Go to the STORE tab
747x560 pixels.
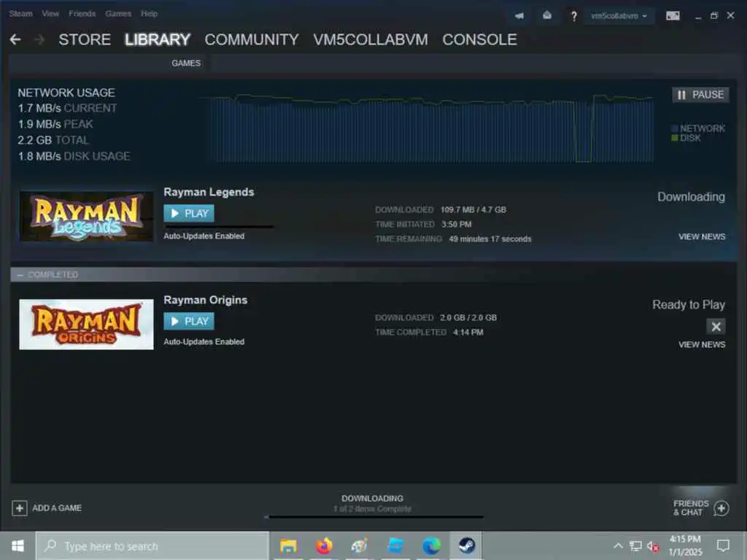[x=85, y=39]
